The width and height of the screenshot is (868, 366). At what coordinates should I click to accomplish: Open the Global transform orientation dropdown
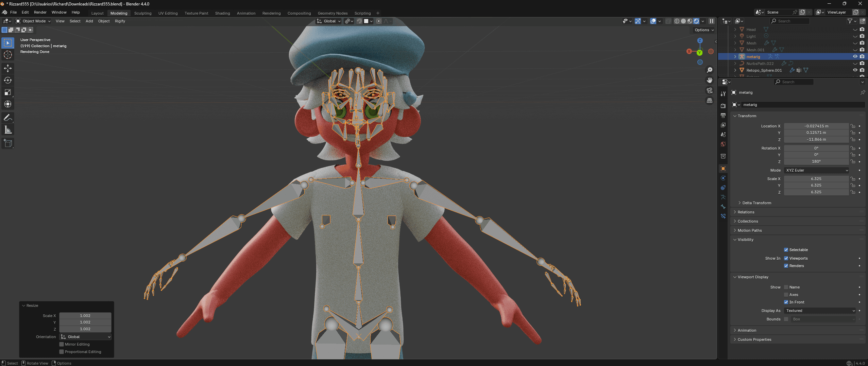pyautogui.click(x=328, y=21)
